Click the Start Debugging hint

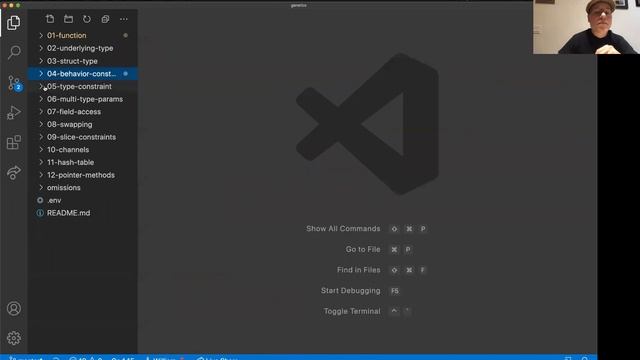pos(350,291)
